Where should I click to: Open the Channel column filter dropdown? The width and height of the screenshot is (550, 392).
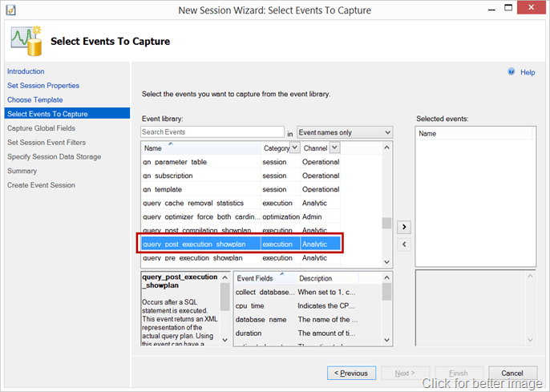click(334, 148)
